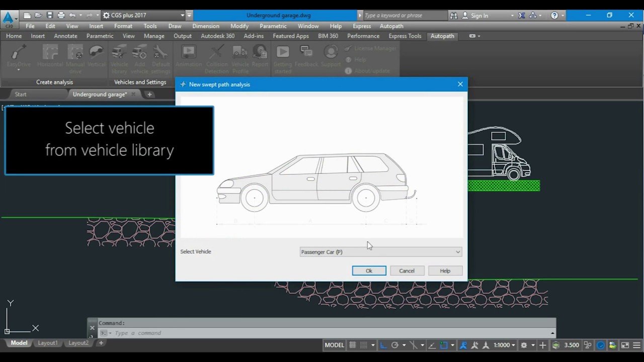
Task: Click into the command line input
Action: [x=327, y=333]
